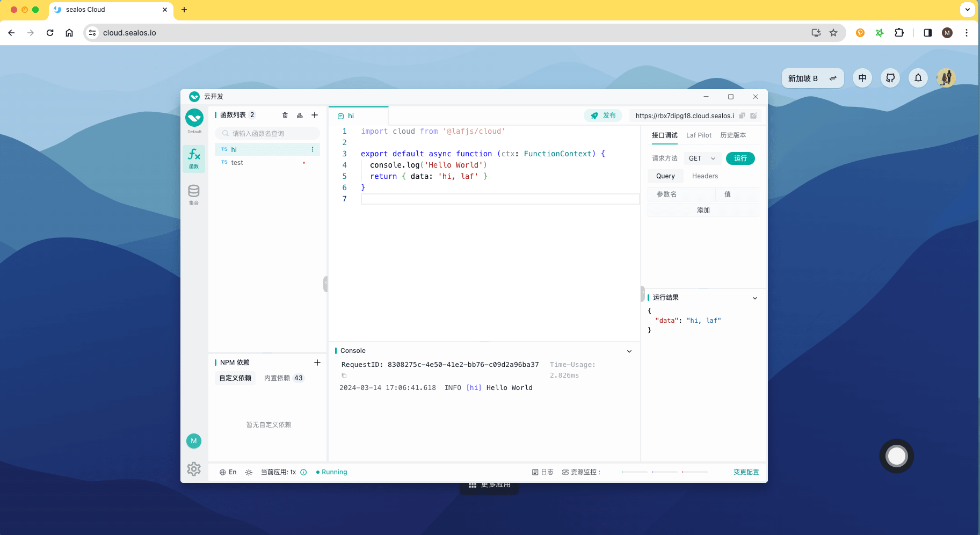Switch interface language to En
Viewport: 980px width, 535px height.
coord(228,472)
